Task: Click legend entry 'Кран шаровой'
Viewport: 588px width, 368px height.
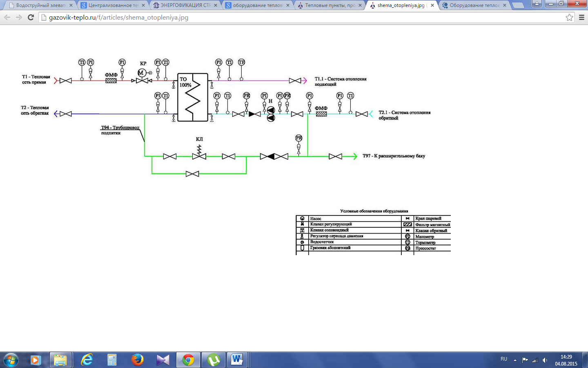Action: 428,218
